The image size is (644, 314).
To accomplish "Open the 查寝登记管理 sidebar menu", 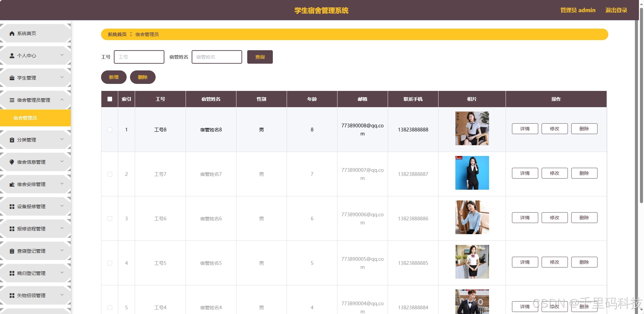I will (35, 251).
